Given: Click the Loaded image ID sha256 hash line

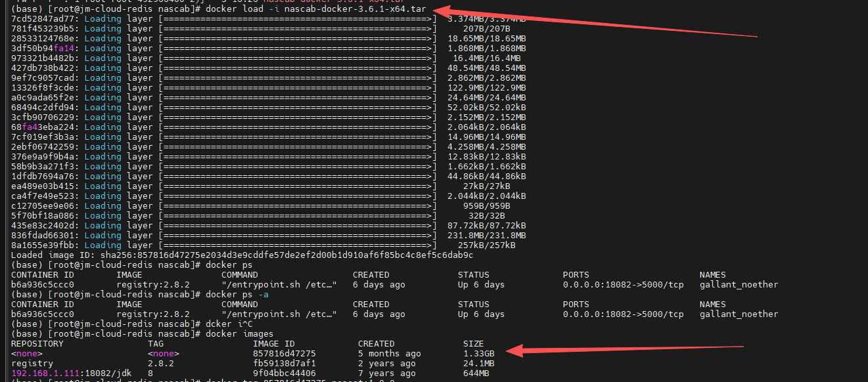Looking at the screenshot, I should click(242, 255).
